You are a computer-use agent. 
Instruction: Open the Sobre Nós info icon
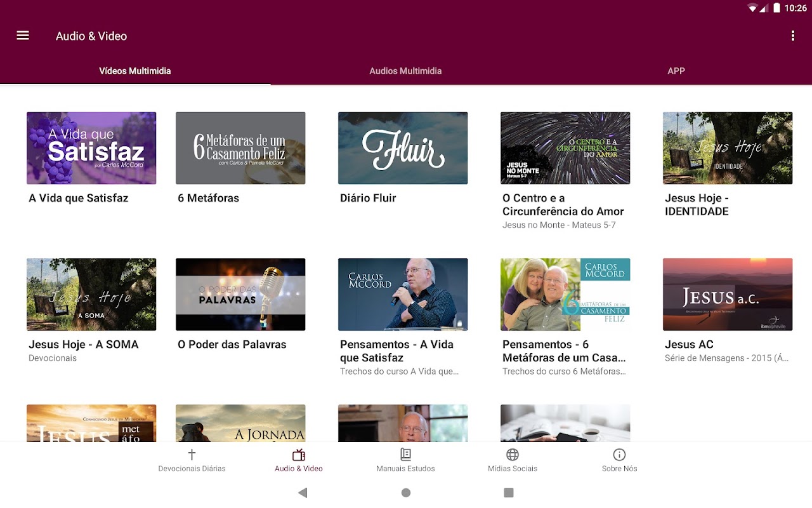(x=619, y=455)
